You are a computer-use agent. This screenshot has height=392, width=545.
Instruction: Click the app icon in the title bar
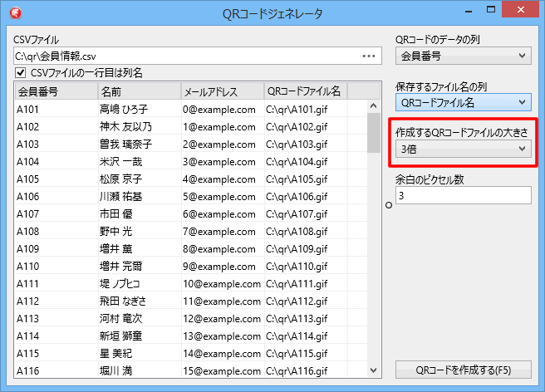click(15, 13)
